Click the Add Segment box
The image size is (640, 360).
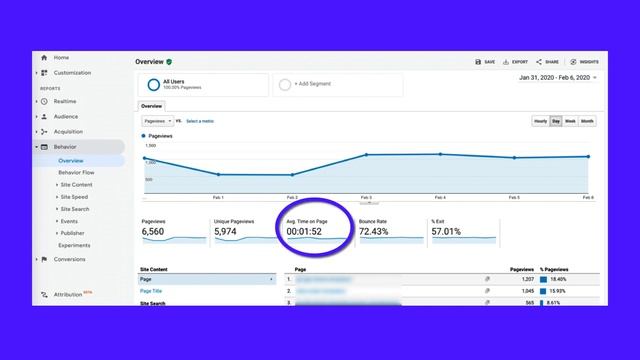[x=338, y=85]
